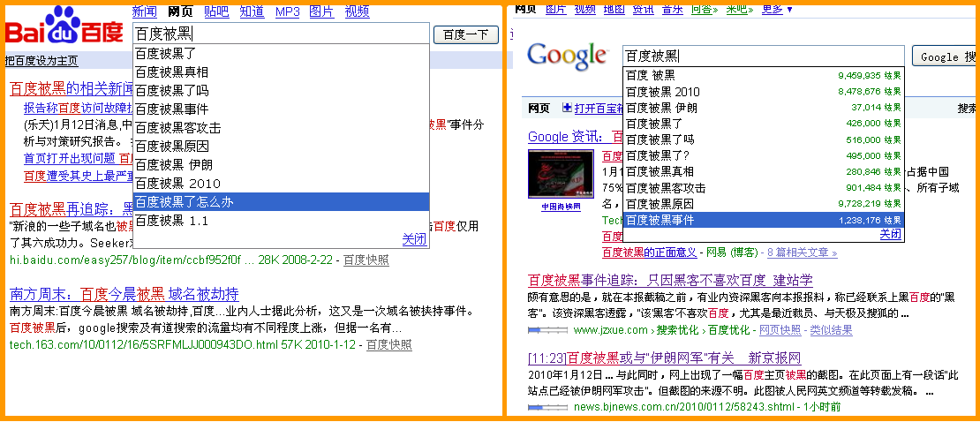Open the 百度优化 breadcrumb link
980x422 pixels.
[x=729, y=330]
